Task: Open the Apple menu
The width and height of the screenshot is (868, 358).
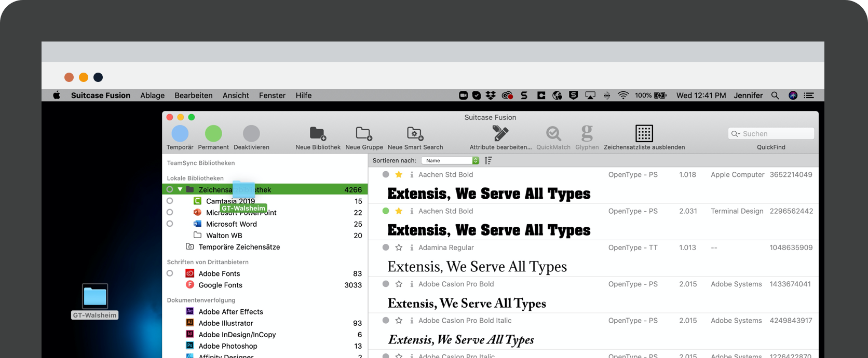Action: tap(57, 95)
